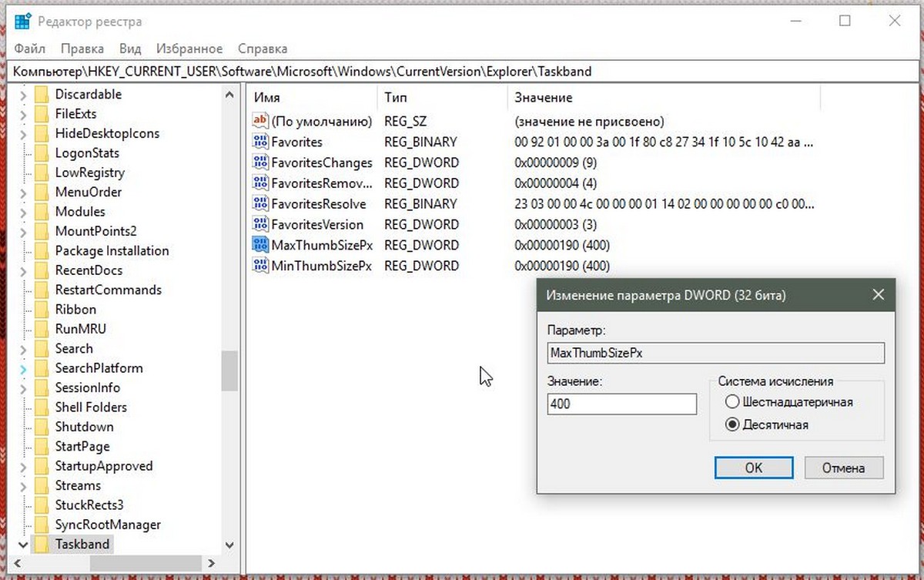This screenshot has width=924, height=580.
Task: Click the FavoritesChanges DWORD icon
Action: click(259, 163)
